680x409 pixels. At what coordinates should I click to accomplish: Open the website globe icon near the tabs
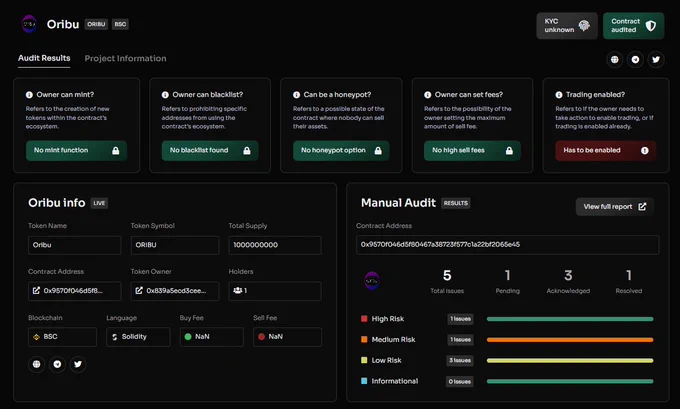tap(615, 59)
